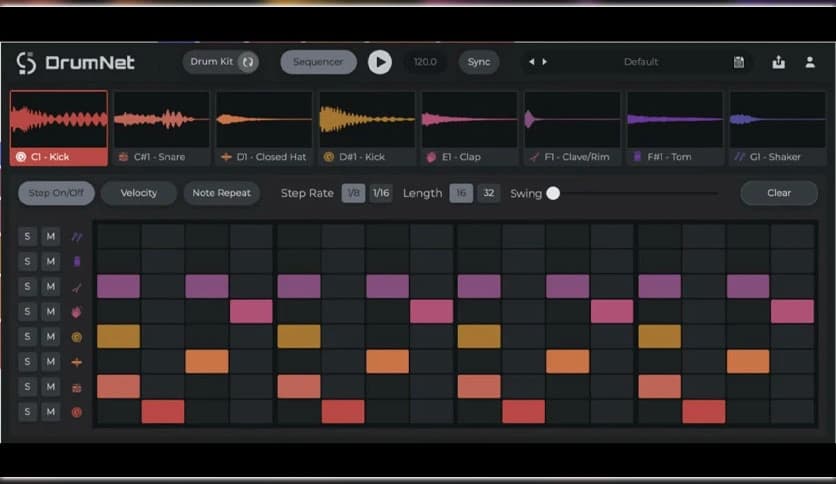This screenshot has height=484, width=836.
Task: Toggle last pink clap step
Action: 792,311
